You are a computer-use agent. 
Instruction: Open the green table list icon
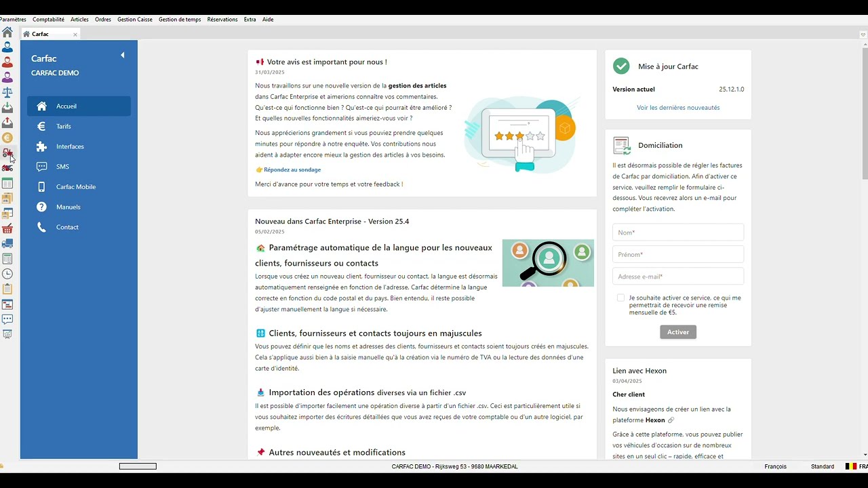click(7, 184)
